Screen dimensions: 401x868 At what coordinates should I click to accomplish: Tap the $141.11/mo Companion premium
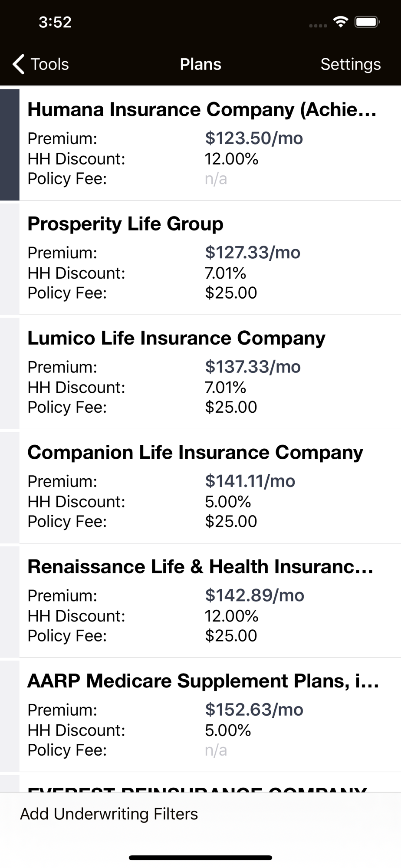[250, 481]
